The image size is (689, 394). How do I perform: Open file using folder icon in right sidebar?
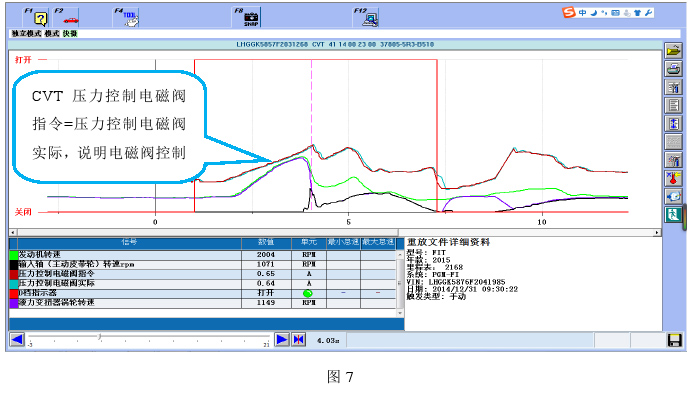[x=673, y=51]
